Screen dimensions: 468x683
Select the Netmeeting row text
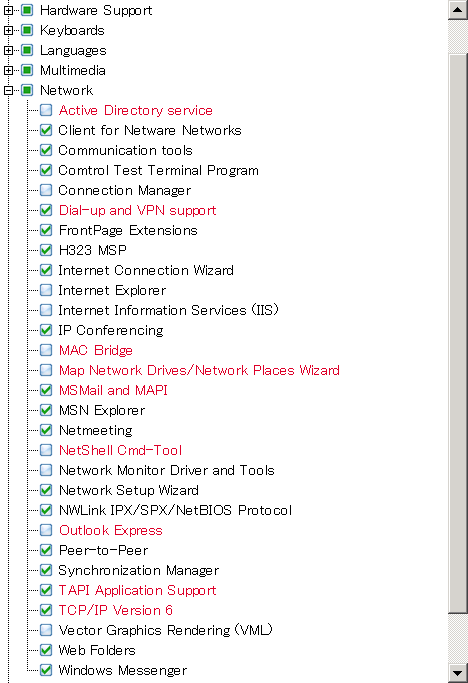tap(95, 431)
